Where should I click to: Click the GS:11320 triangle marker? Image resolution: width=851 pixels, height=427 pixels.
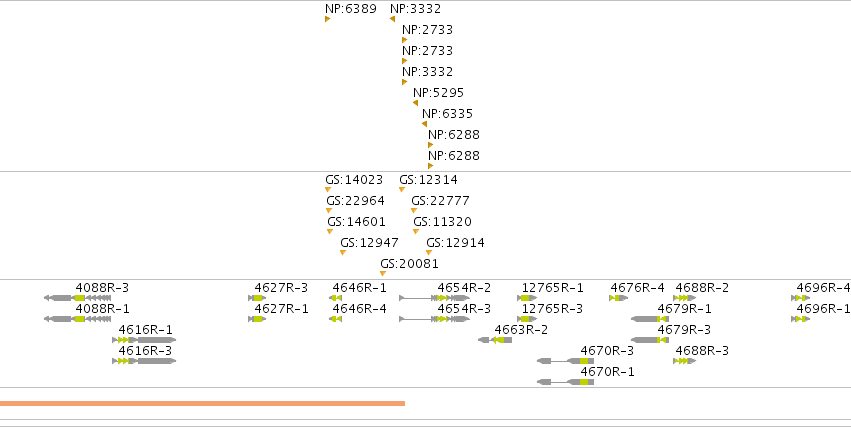coord(416,232)
